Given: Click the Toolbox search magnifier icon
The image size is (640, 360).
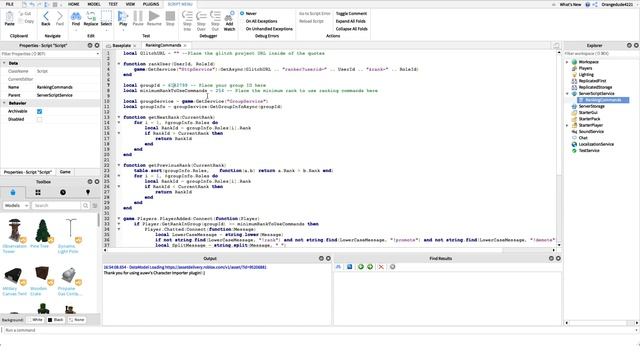Looking at the screenshot, I should tap(85, 205).
